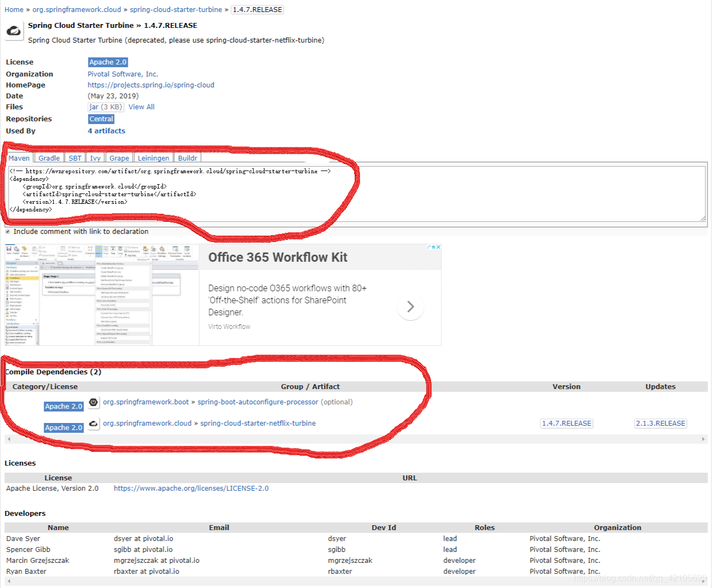Click inside the Maven dependency snippet textarea
This screenshot has width=712, height=588.
[x=356, y=194]
